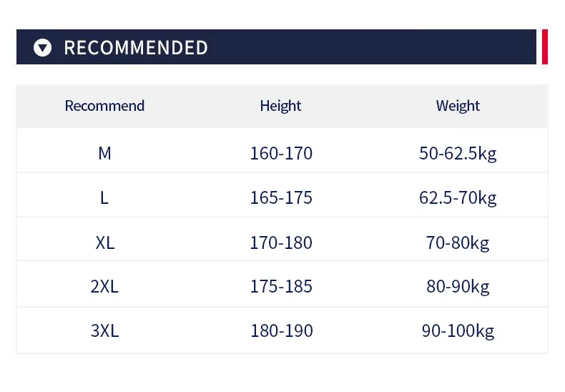Click the red accent bar
This screenshot has height=392, width=565.
point(544,46)
